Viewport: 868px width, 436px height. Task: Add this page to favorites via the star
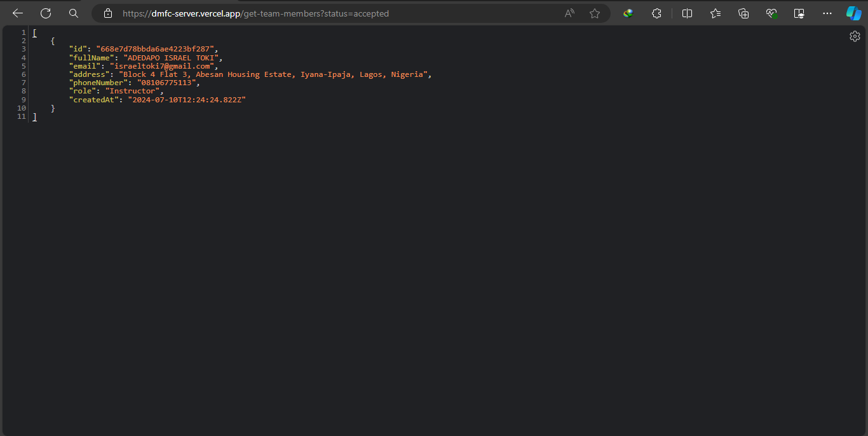tap(594, 13)
